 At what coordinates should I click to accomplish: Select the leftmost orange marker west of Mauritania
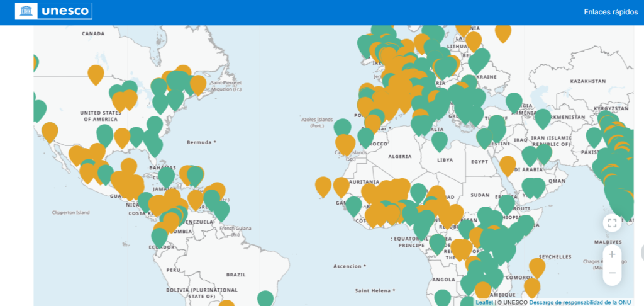pyautogui.click(x=323, y=186)
